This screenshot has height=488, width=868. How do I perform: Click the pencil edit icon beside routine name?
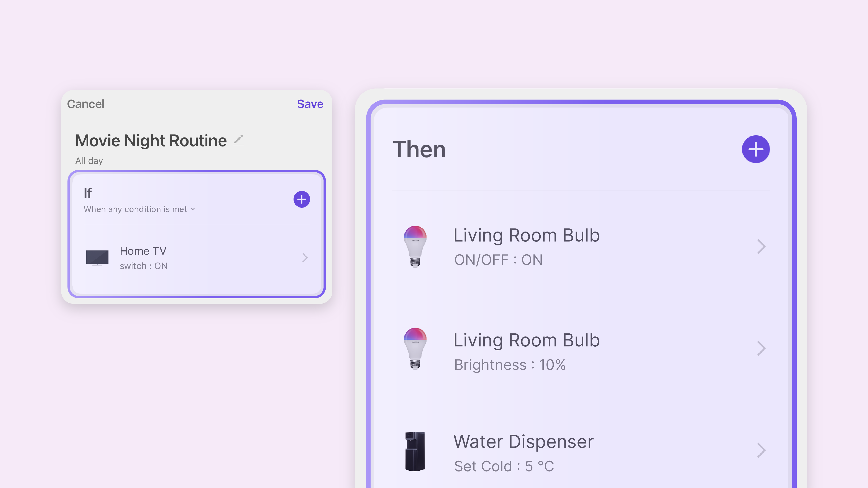pyautogui.click(x=239, y=140)
